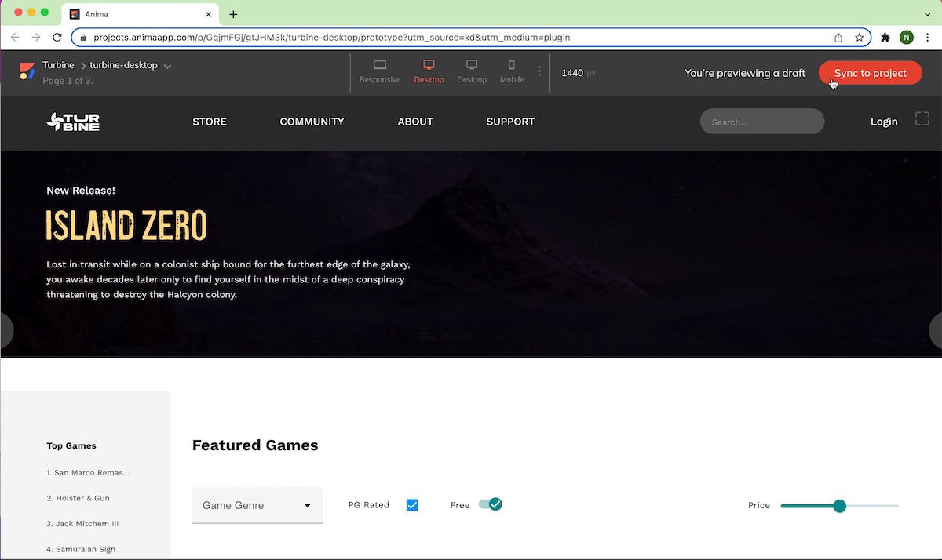
Task: Open the three-dot breakpoint options menu
Action: pos(539,71)
